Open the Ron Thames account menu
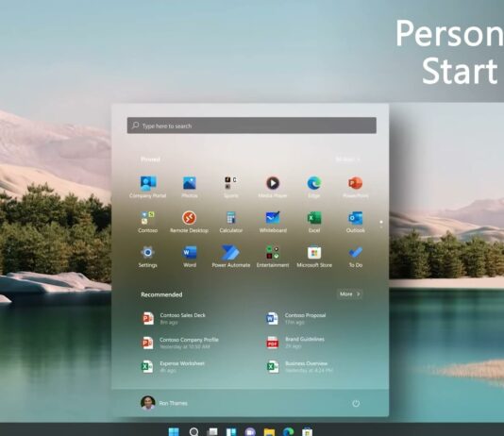 164,403
